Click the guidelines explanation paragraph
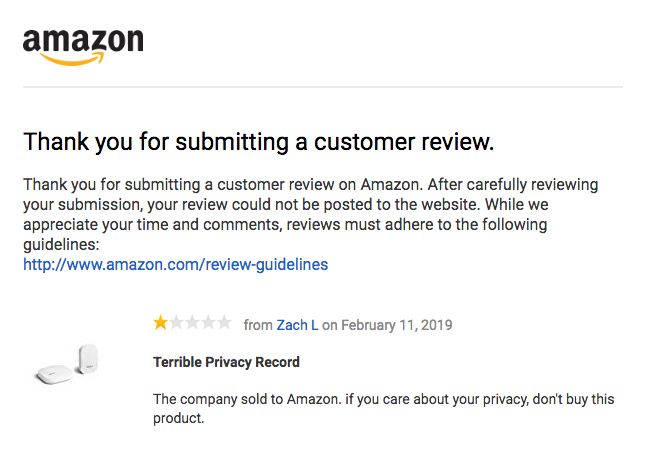The width and height of the screenshot is (647, 457). [310, 214]
